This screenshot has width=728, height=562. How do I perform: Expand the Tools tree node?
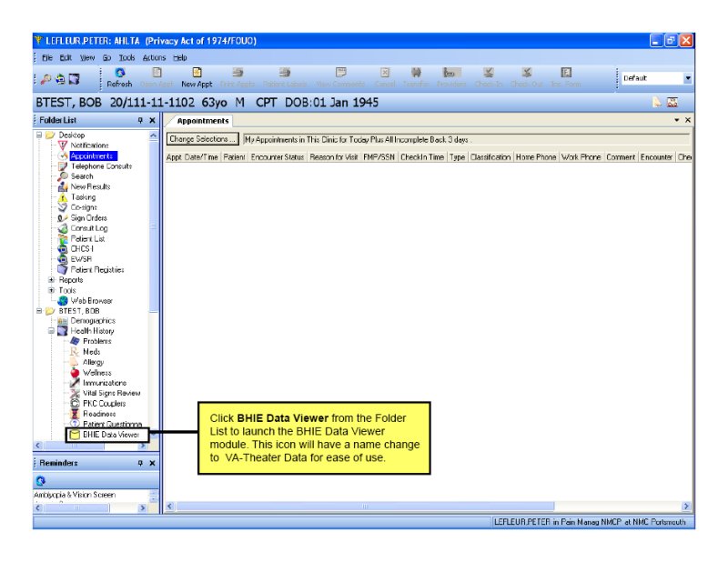click(51, 290)
